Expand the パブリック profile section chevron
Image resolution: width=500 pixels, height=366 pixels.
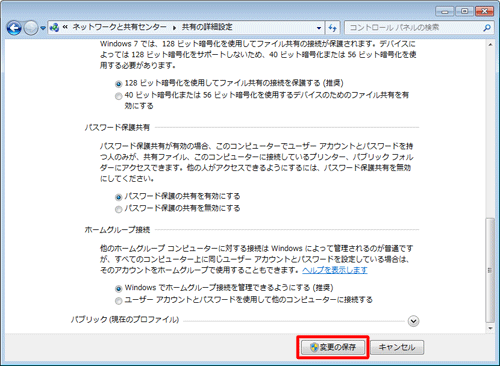[413, 321]
